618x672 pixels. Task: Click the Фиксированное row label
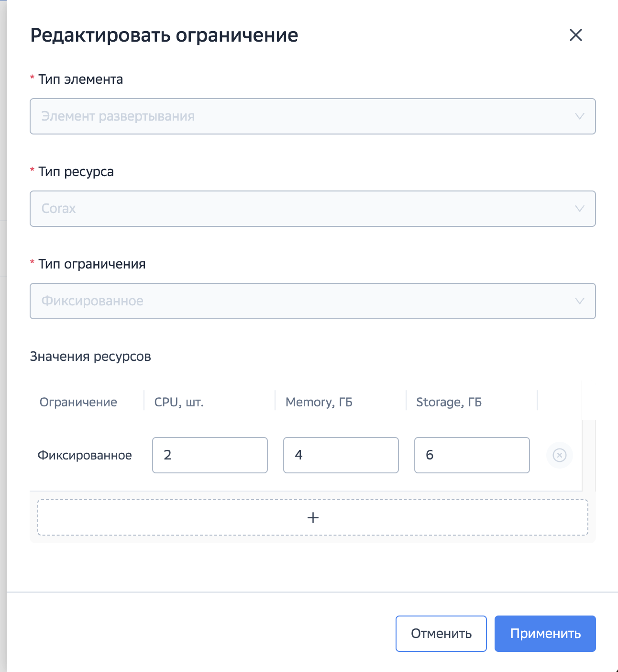click(85, 455)
